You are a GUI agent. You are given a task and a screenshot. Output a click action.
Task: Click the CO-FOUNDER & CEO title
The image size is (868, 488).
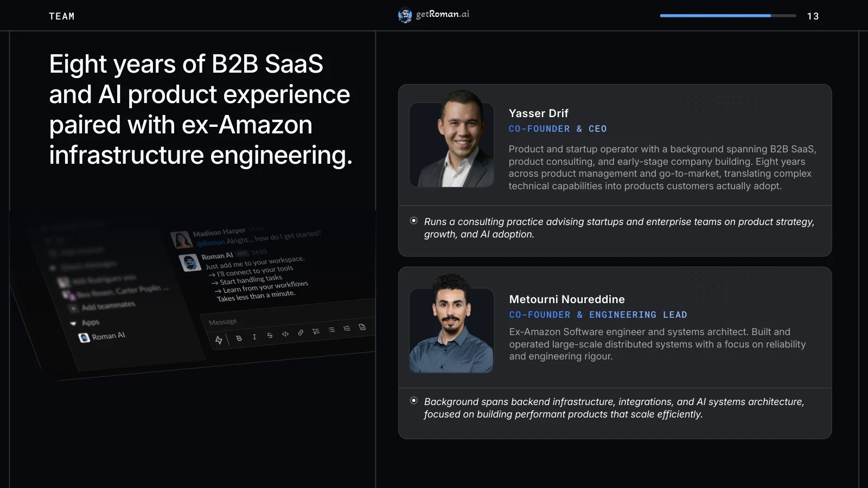click(x=558, y=129)
